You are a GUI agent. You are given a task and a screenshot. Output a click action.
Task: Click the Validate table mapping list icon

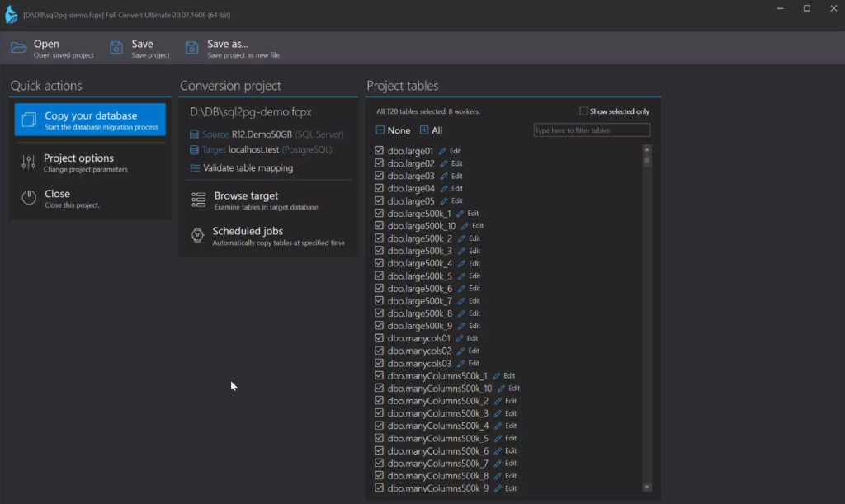(x=195, y=168)
